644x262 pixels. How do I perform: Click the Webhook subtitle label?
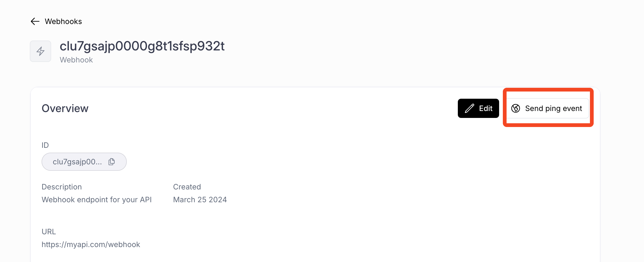(x=76, y=60)
